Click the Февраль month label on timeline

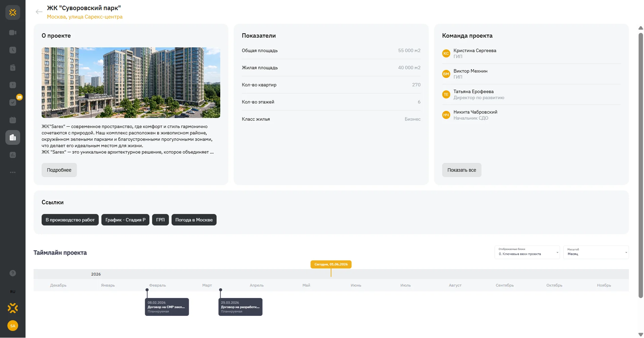click(157, 285)
